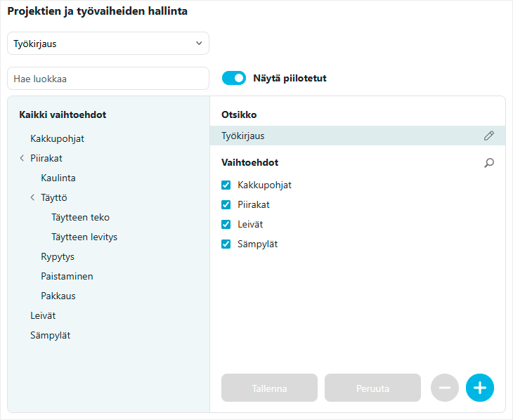Screen dimensions: 513x420
Task: Collapse the Täyttö tree node chevron
Action: pyautogui.click(x=32, y=197)
